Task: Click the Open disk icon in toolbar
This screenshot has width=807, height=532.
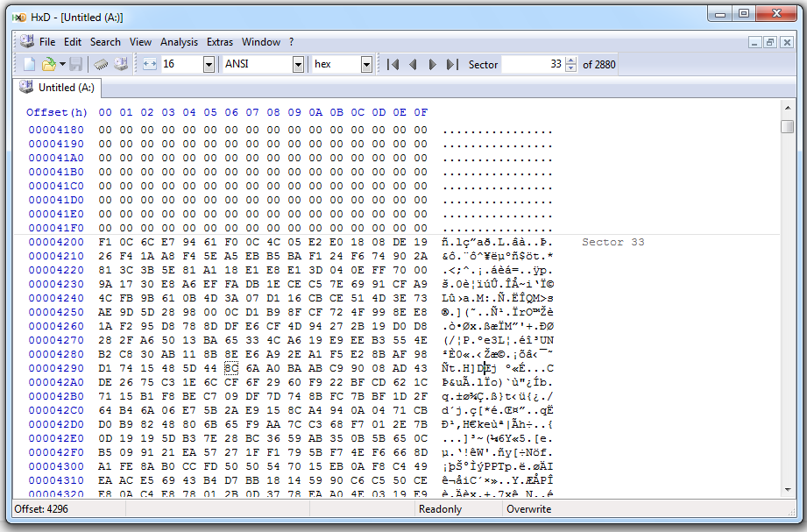Action: 121,64
